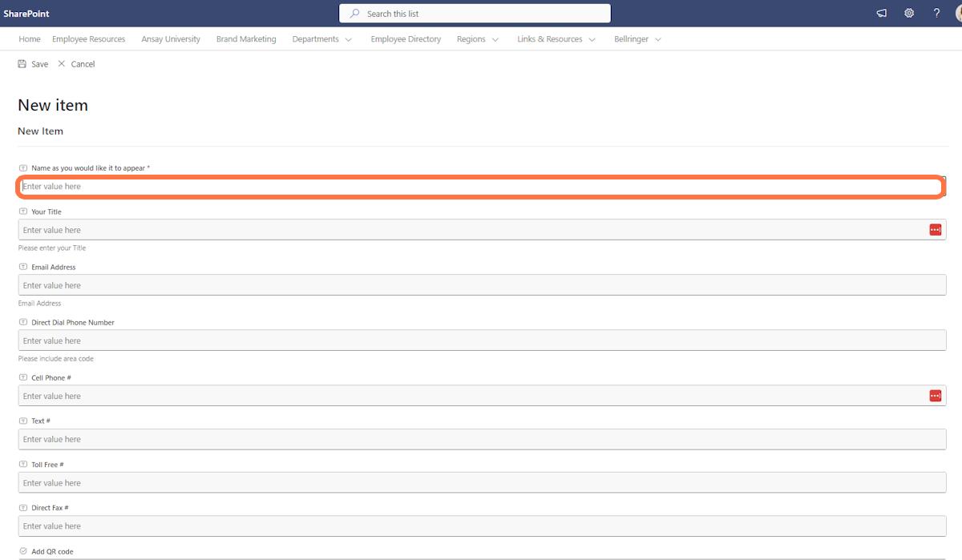Expand the Regions menu chevron
962x560 pixels.
(x=495, y=39)
